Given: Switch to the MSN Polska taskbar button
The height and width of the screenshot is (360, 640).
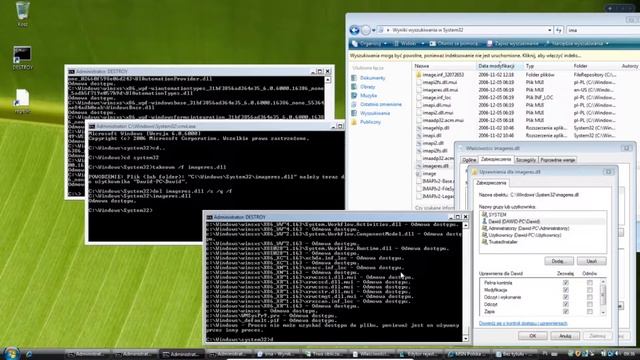Looking at the screenshot, I should click(x=466, y=354).
